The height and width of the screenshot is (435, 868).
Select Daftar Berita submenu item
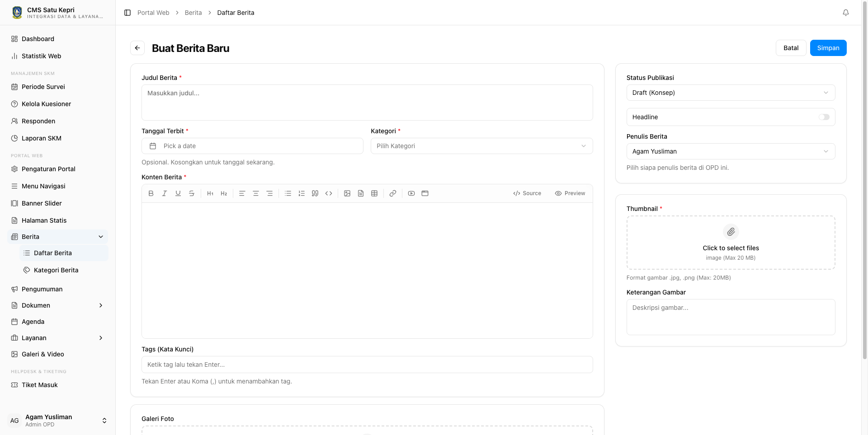coord(64,253)
